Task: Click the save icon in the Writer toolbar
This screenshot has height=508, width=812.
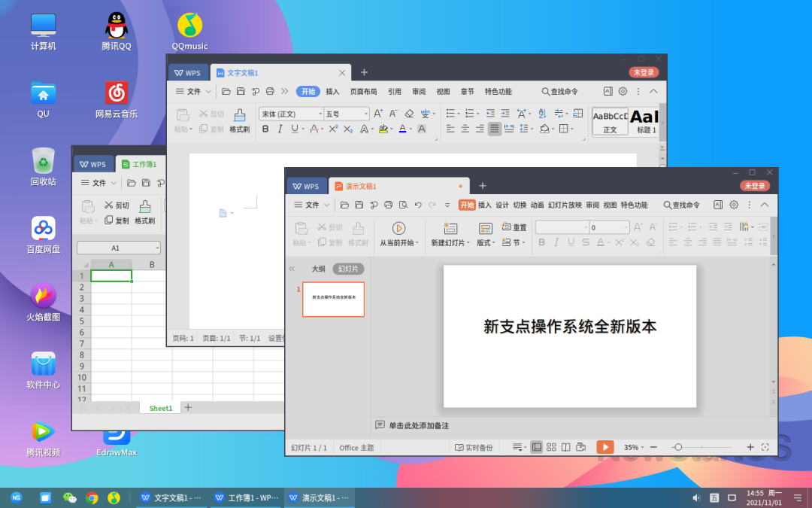Action: (241, 91)
